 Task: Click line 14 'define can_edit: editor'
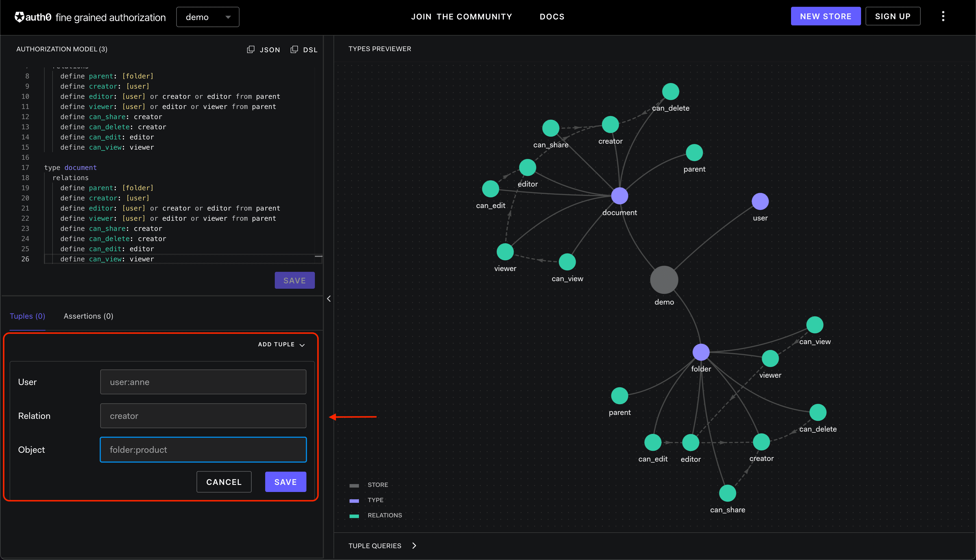click(107, 137)
